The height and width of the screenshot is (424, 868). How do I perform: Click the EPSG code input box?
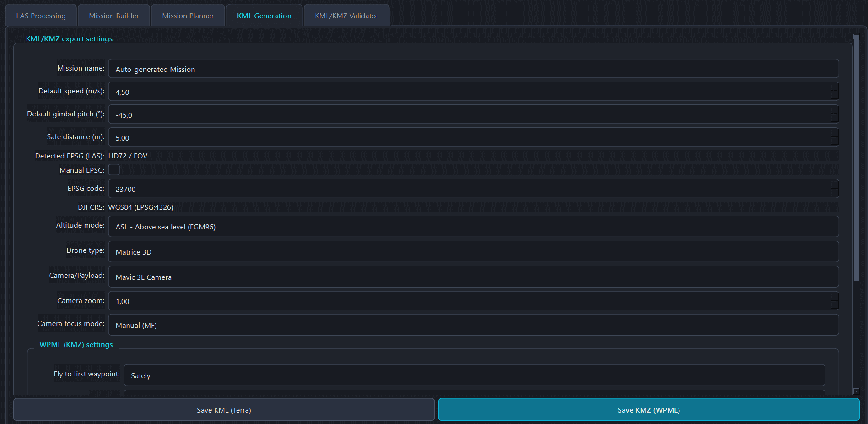pyautogui.click(x=469, y=189)
